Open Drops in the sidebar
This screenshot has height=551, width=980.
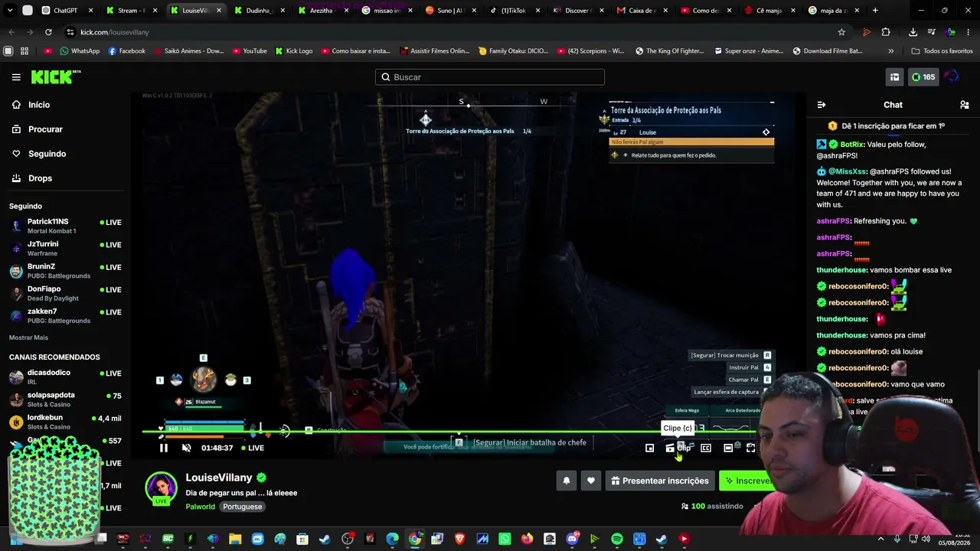pos(40,178)
